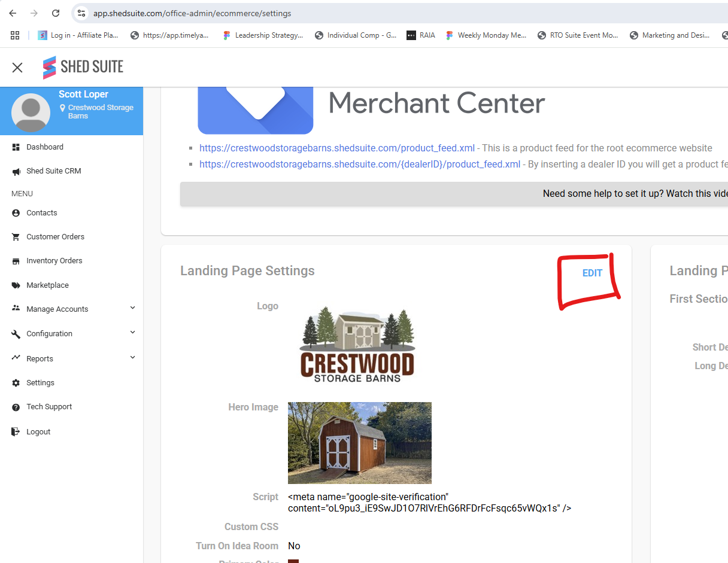Open 'Weekly Monday Me...' bookmark
The height and width of the screenshot is (563, 728).
pos(486,35)
